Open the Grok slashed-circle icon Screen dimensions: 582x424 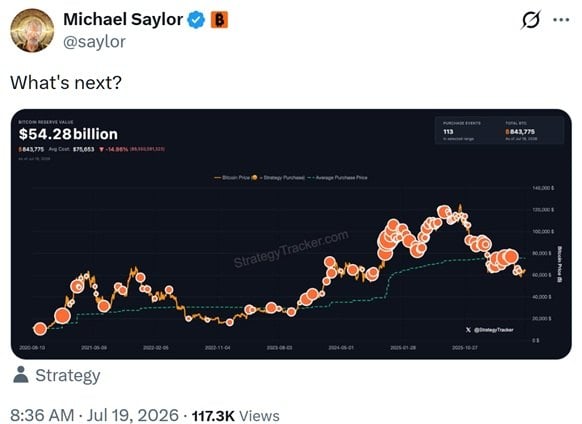click(531, 20)
